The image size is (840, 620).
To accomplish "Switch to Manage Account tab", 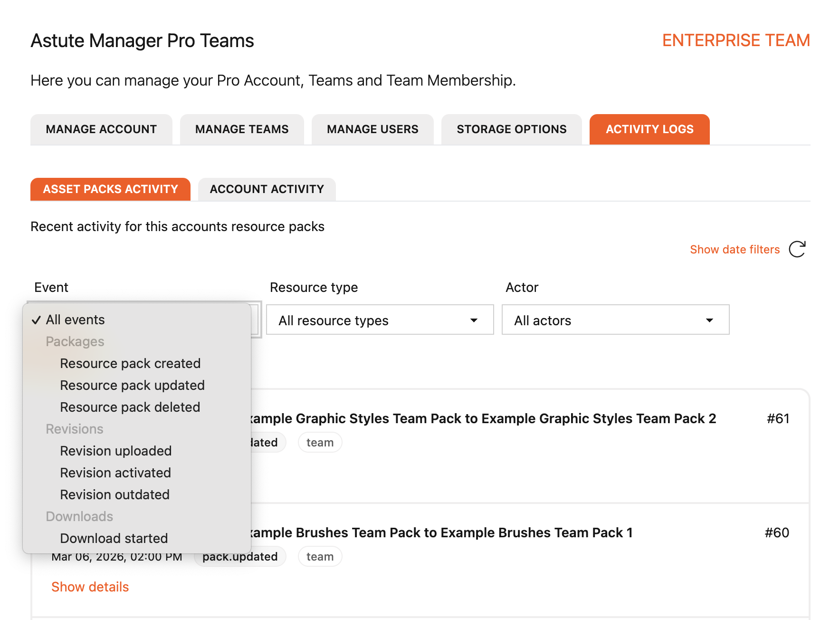I will click(101, 129).
